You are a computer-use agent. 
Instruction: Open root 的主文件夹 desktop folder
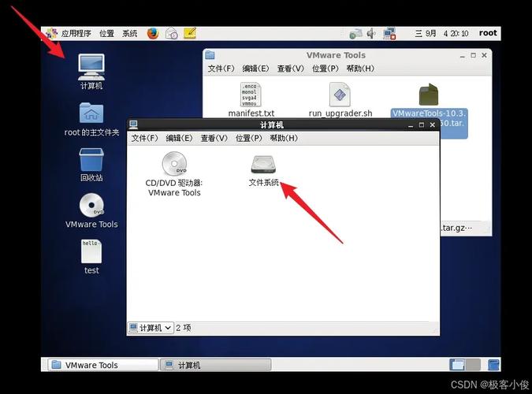point(91,120)
